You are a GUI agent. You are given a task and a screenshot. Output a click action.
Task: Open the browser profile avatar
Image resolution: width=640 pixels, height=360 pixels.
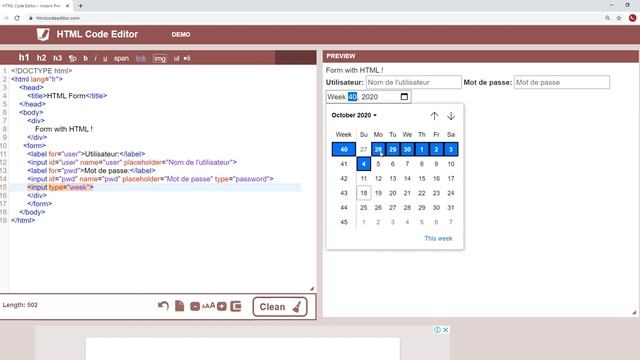(632, 18)
